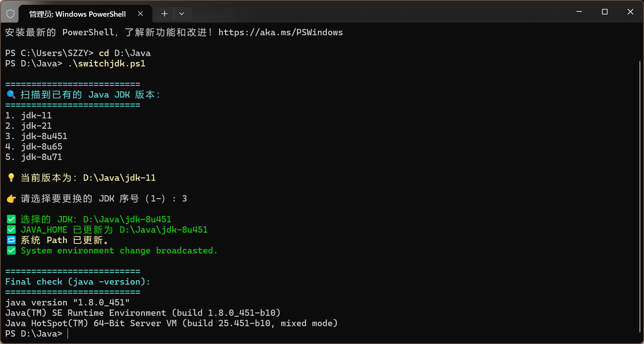644x344 pixels.
Task: Click the green checkmark beside 选择的 JDK line
Action: tap(11, 219)
